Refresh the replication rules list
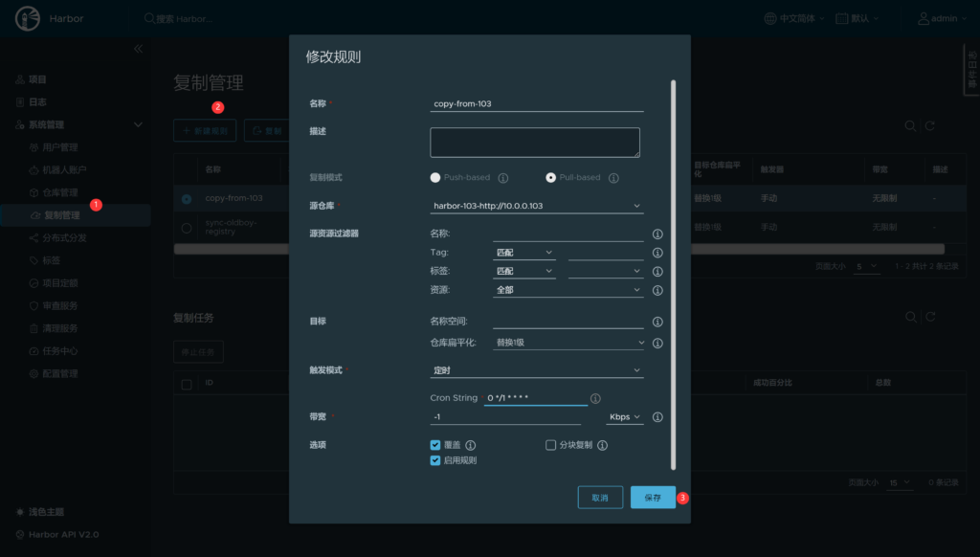The width and height of the screenshot is (980, 557). click(930, 126)
